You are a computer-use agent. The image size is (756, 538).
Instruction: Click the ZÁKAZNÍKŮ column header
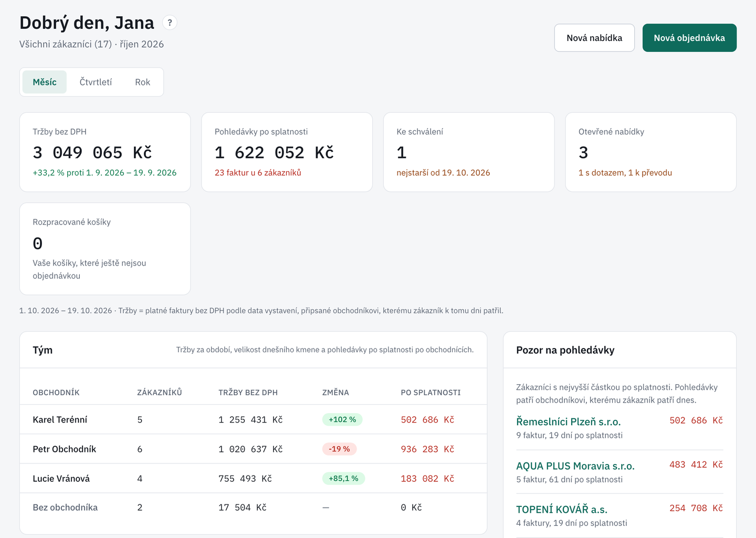coord(160,393)
